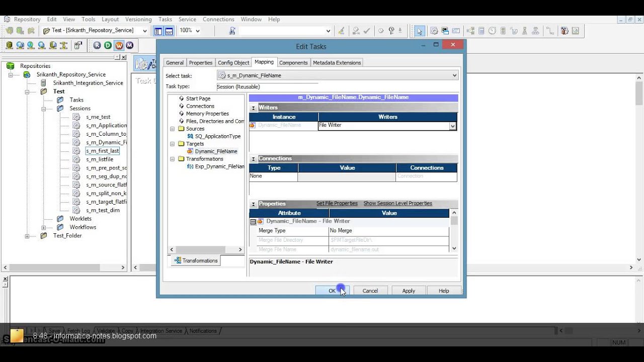
Task: Expand the Workflows node in navigator
Action: pos(43,227)
